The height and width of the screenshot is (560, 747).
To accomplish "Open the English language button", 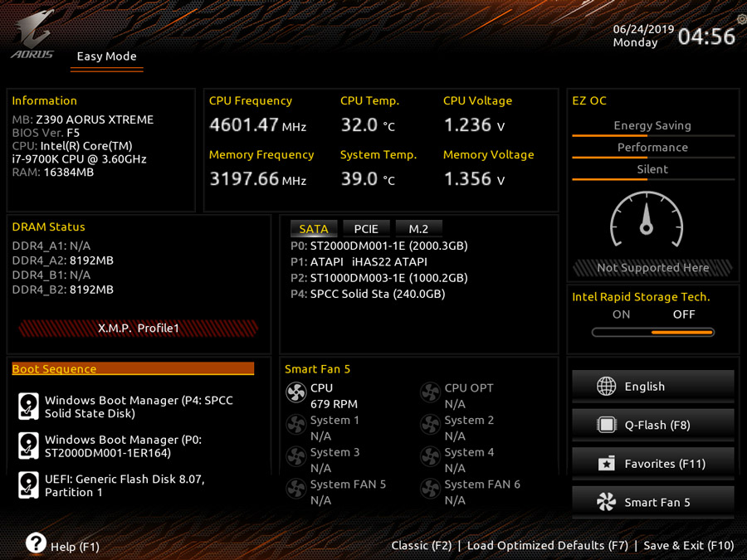I will pyautogui.click(x=652, y=386).
